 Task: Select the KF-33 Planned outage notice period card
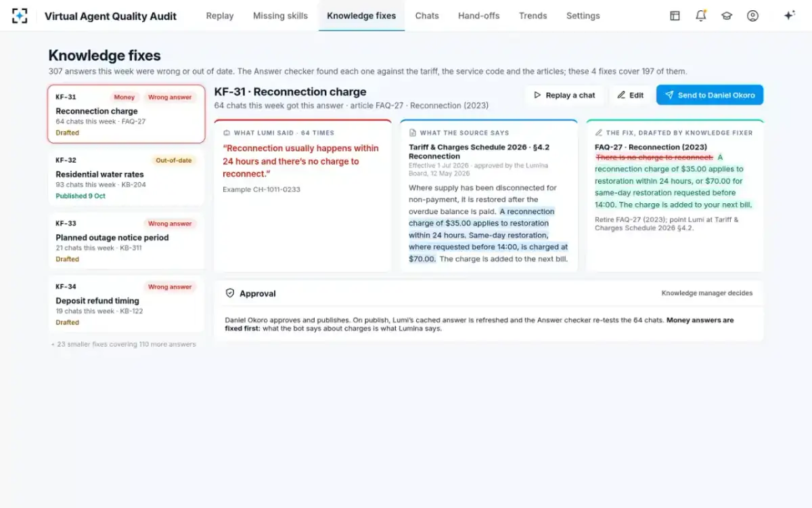pyautogui.click(x=127, y=240)
